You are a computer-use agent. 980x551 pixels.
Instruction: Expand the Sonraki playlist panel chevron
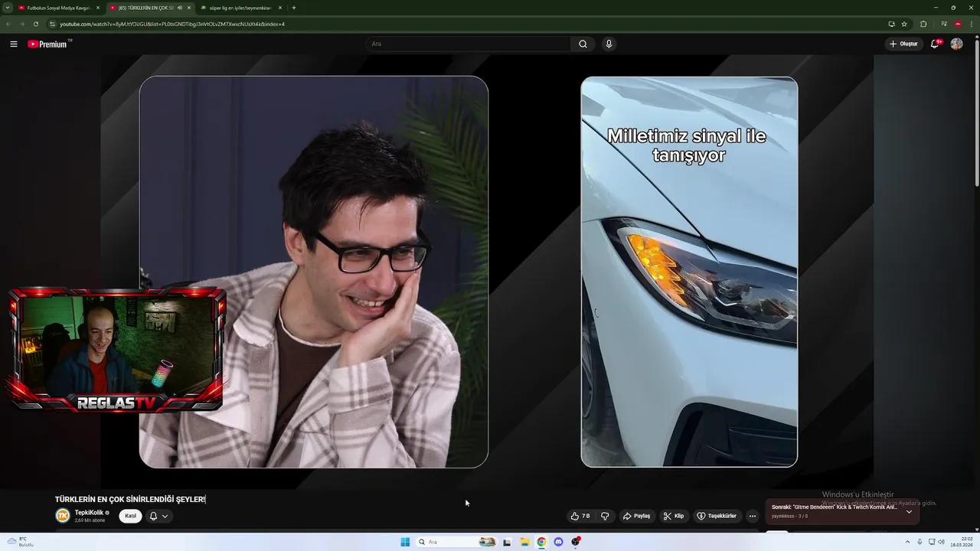[x=909, y=511]
